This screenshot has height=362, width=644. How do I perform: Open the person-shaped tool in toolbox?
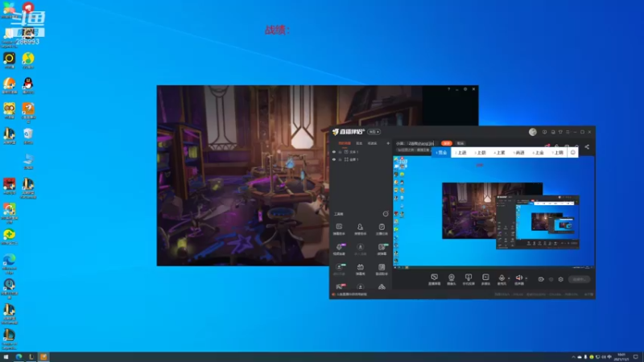360,229
